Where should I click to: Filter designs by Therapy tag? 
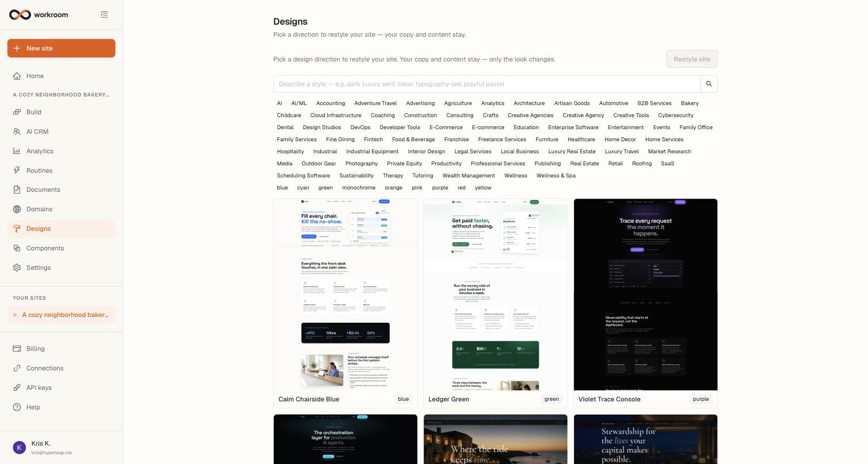(x=393, y=176)
